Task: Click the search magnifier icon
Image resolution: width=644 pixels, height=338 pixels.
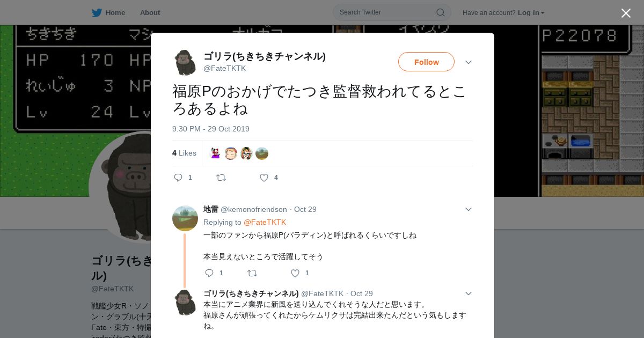Action: 440,12
